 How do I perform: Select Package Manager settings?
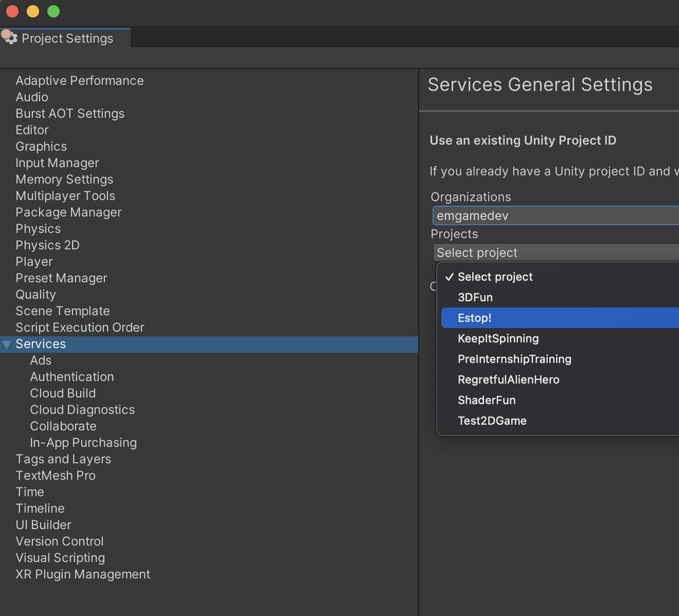(x=68, y=212)
